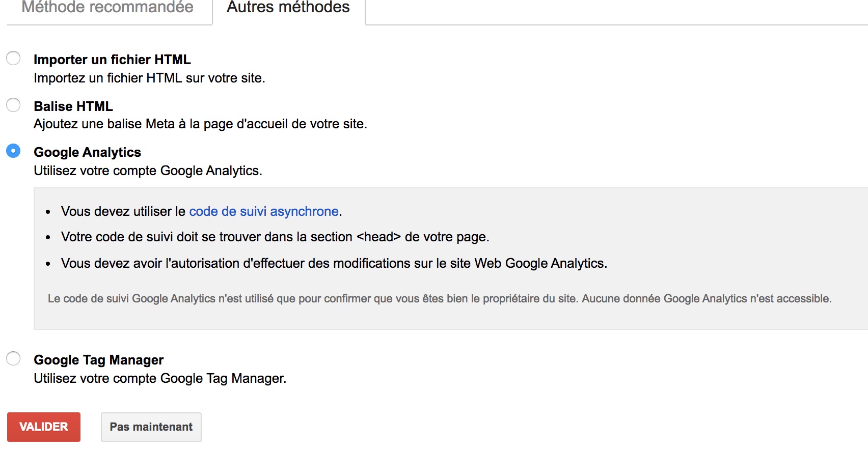
Task: Click the Google Analytics heading label
Action: (x=87, y=152)
